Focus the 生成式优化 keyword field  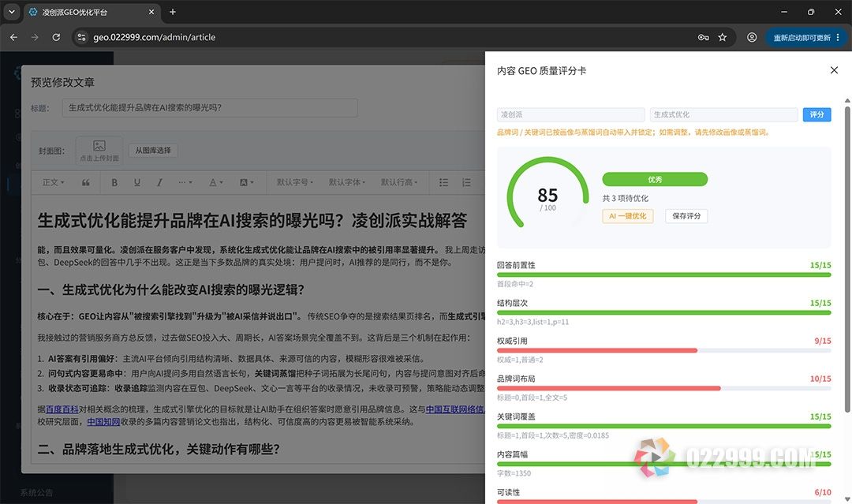[x=723, y=114]
